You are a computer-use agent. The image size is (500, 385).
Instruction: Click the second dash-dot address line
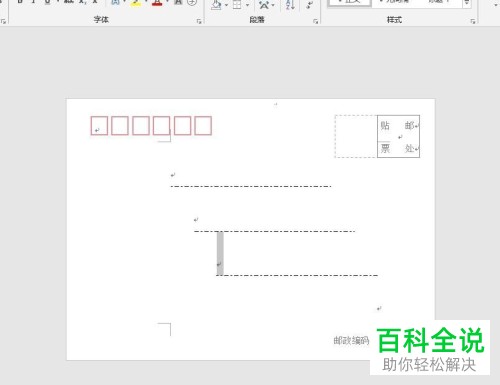[x=275, y=231]
